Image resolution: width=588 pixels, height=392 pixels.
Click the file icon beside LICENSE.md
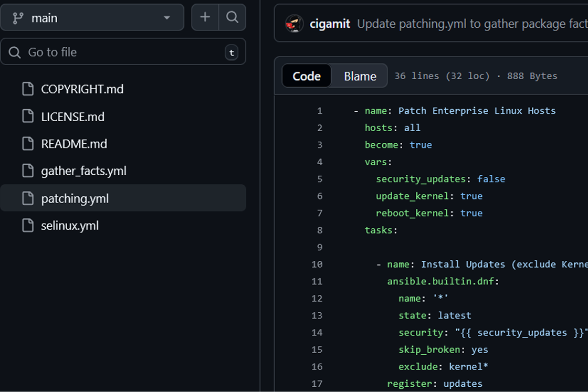28,116
